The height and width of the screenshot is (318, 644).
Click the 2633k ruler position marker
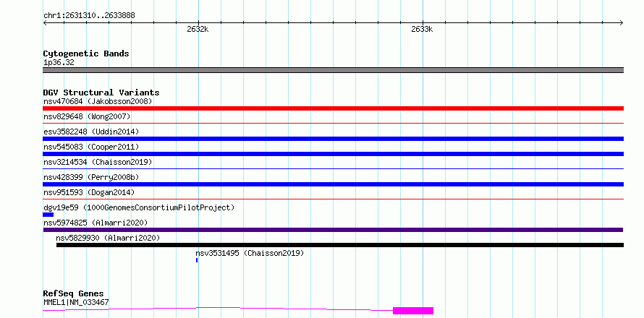(422, 29)
